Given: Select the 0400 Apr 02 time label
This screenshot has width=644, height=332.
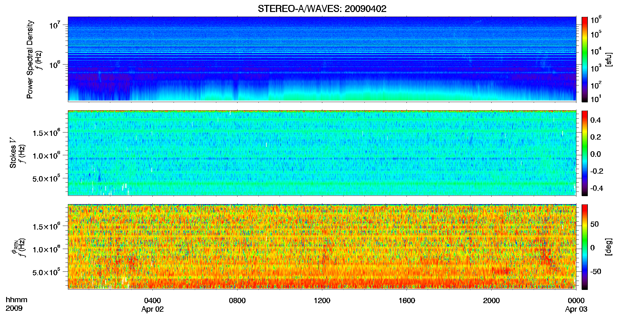Looking at the screenshot, I should (152, 305).
